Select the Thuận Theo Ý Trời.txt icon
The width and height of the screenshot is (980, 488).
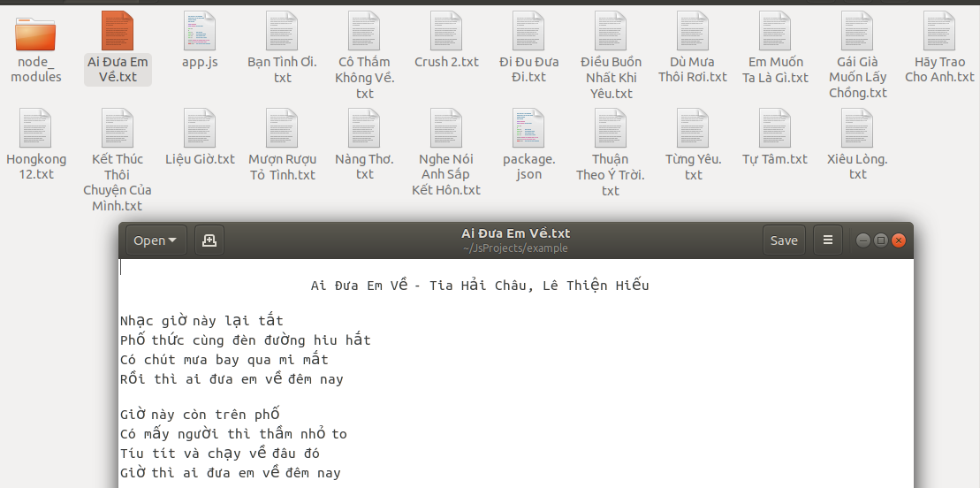(611, 128)
